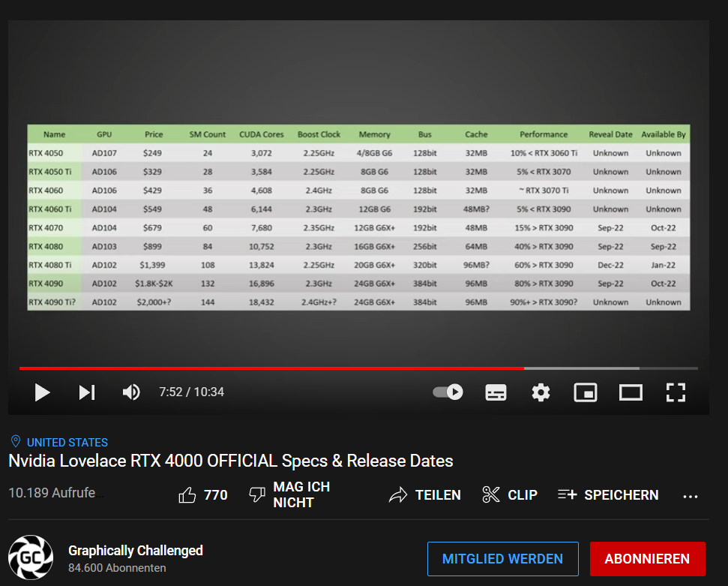Switch to miniplayer mode
The image size is (728, 586).
[586, 392]
